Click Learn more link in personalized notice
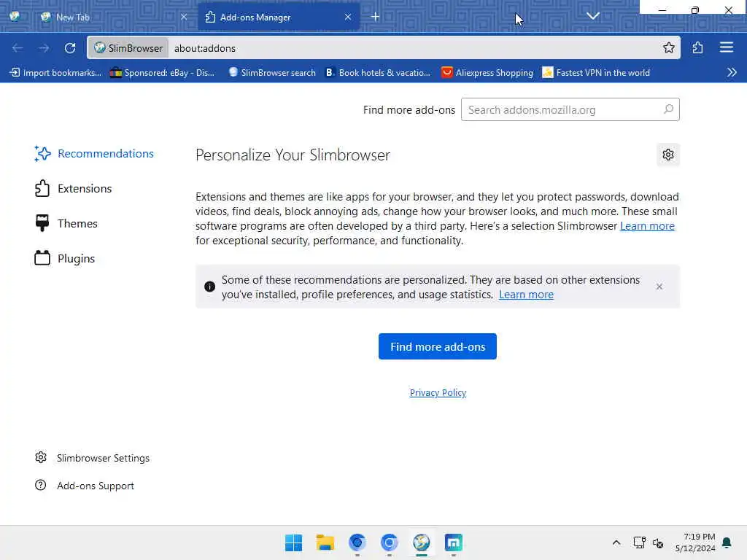This screenshot has width=747, height=560. point(526,295)
